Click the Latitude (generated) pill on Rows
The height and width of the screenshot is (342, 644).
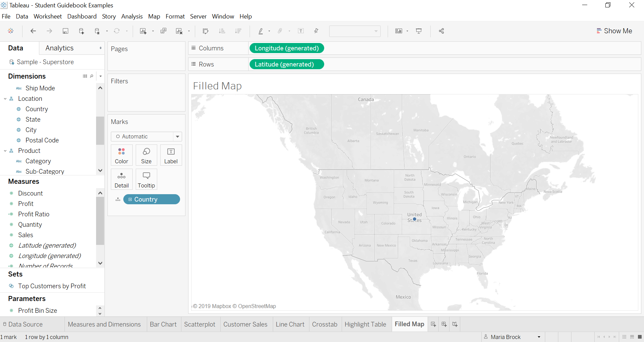coord(287,64)
